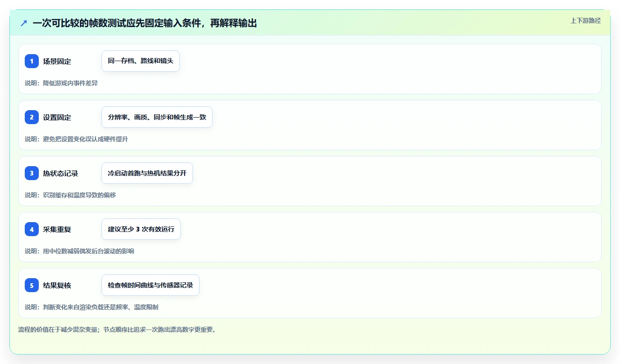Viewport: 620px width, 364px height.
Task: Open the 同一存档、路线和镜头 chip
Action: click(x=141, y=61)
